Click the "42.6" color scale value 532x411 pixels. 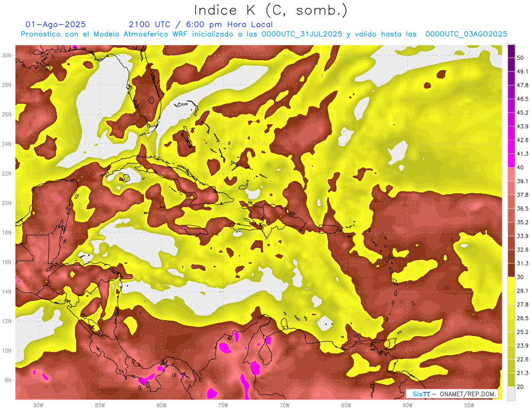point(522,140)
